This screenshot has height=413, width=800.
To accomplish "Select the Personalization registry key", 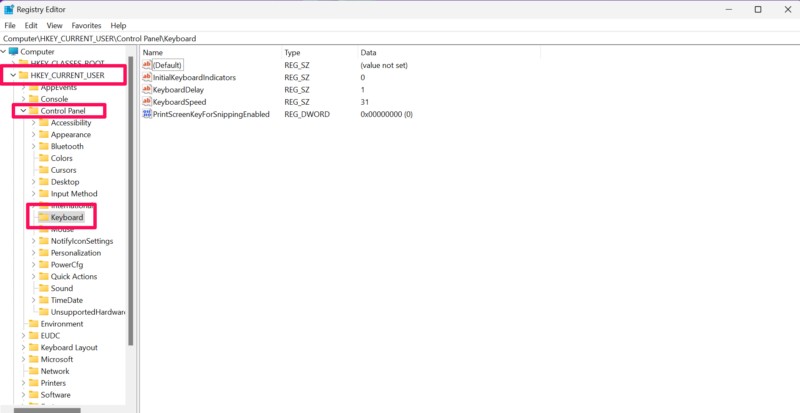I will pos(76,252).
